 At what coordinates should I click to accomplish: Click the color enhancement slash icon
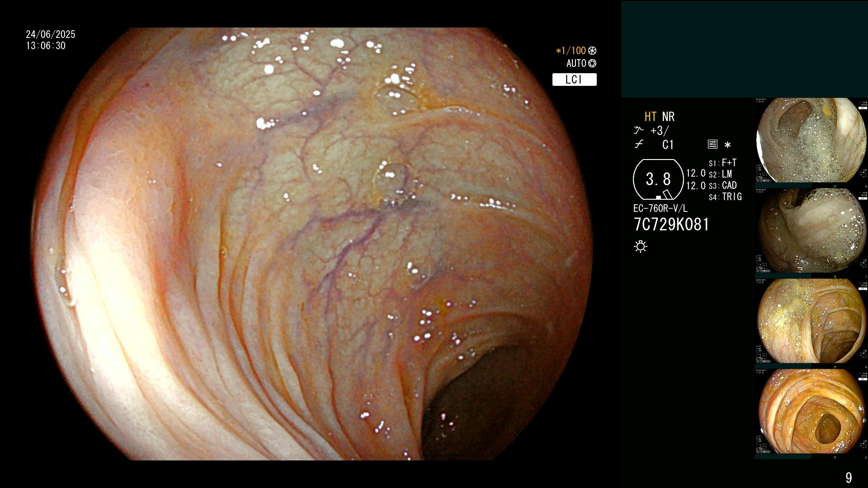coord(638,145)
